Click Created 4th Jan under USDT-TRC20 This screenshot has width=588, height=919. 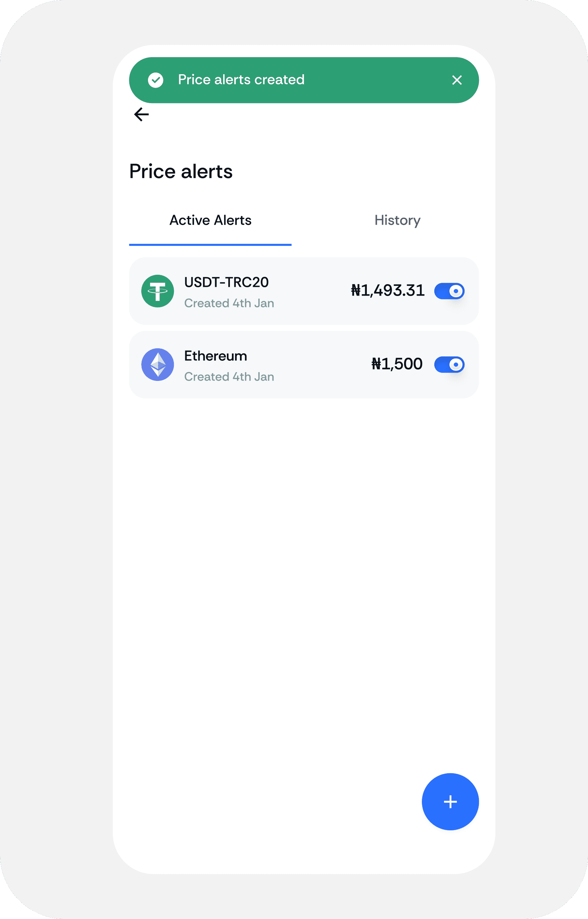(229, 303)
